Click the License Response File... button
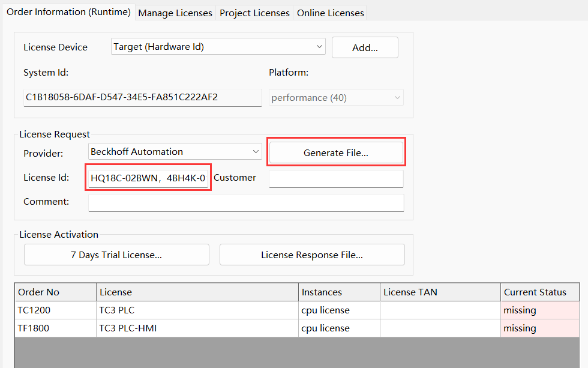This screenshot has height=368, width=588. click(x=312, y=255)
